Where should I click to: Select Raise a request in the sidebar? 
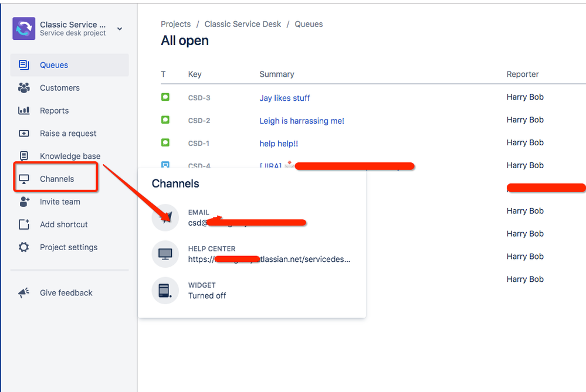pos(70,133)
